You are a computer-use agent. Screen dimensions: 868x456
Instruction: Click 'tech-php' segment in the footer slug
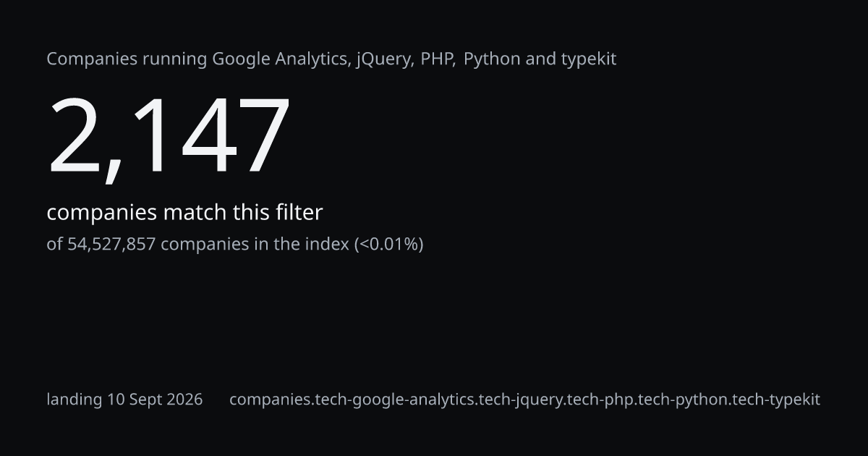(x=599, y=400)
